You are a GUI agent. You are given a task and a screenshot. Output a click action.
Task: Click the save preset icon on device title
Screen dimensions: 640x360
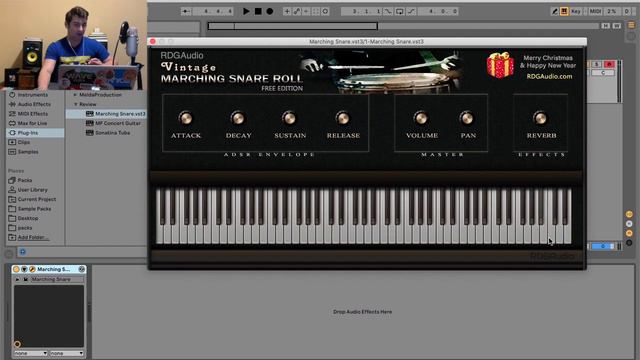coord(82,269)
